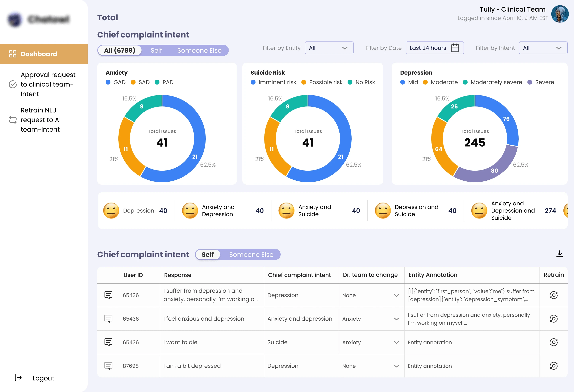Select the All (6789) toggle pill
Screen dimensions: 574x392
(x=120, y=50)
